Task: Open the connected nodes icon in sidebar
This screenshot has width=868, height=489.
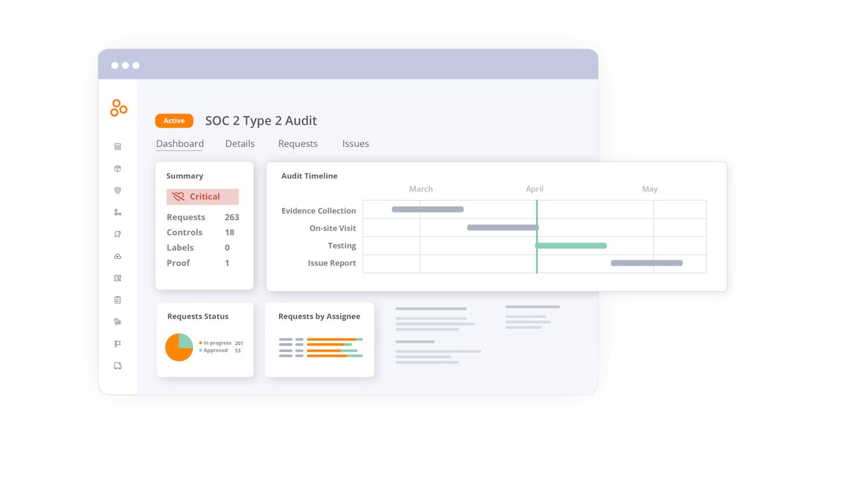Action: coord(118,212)
